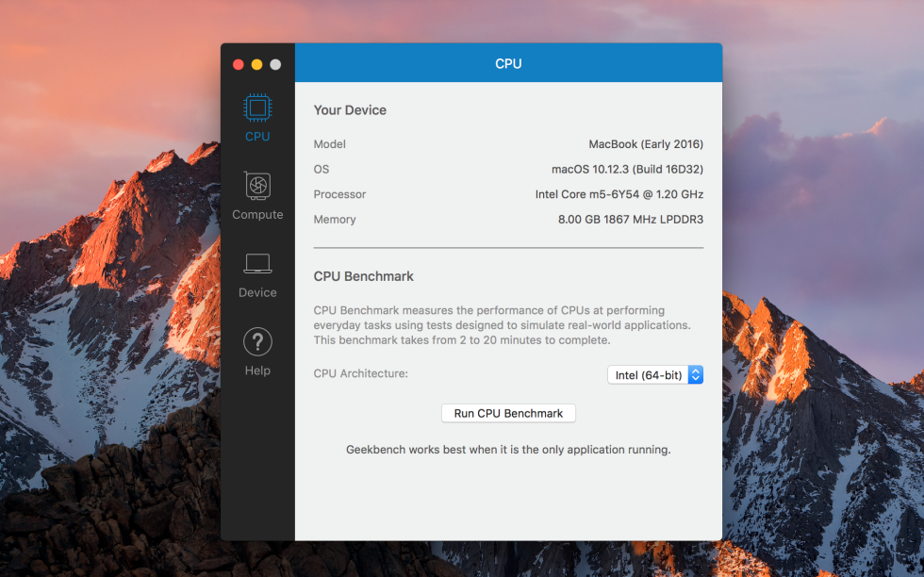This screenshot has height=577, width=924.
Task: Click the gray zoom window button
Action: click(x=275, y=64)
